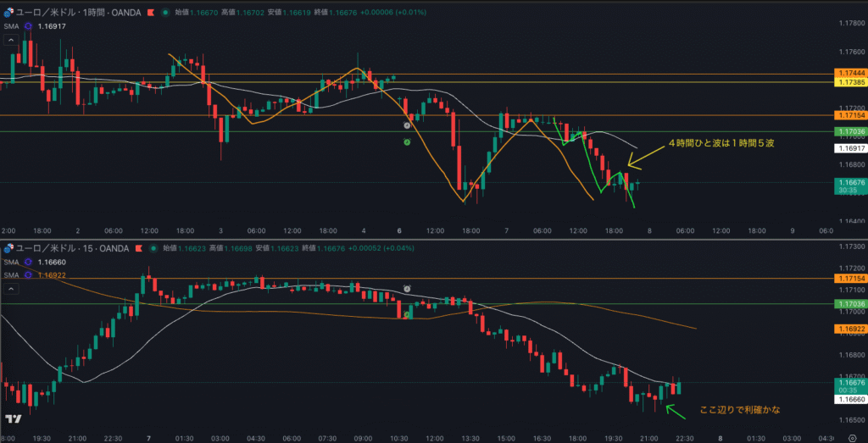Click the TradingView logo in the lower chart
The image size is (868, 443).
(13, 418)
